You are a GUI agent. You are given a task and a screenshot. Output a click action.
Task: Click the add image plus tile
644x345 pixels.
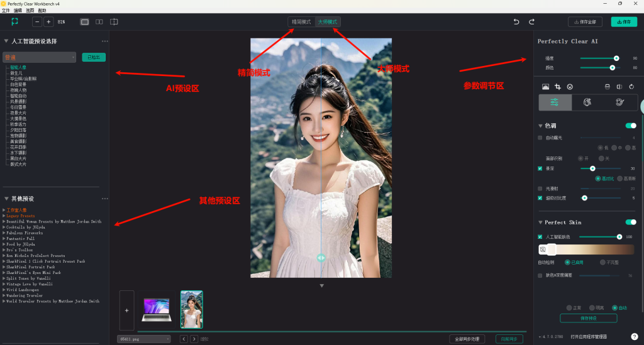(x=126, y=310)
